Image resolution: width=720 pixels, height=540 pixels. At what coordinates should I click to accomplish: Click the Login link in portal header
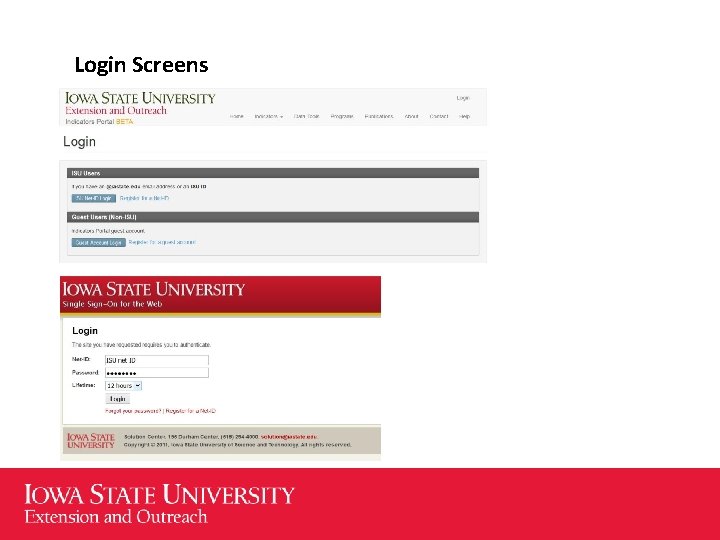tap(463, 98)
